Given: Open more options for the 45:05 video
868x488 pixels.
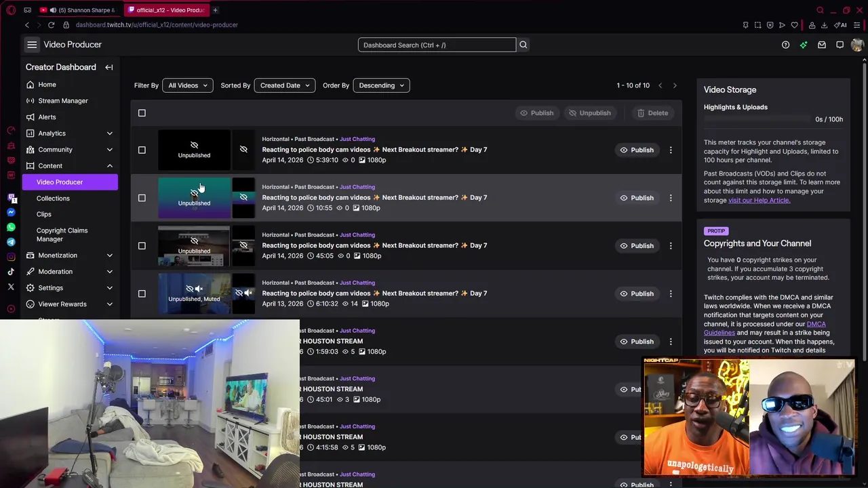Looking at the screenshot, I should pyautogui.click(x=671, y=245).
